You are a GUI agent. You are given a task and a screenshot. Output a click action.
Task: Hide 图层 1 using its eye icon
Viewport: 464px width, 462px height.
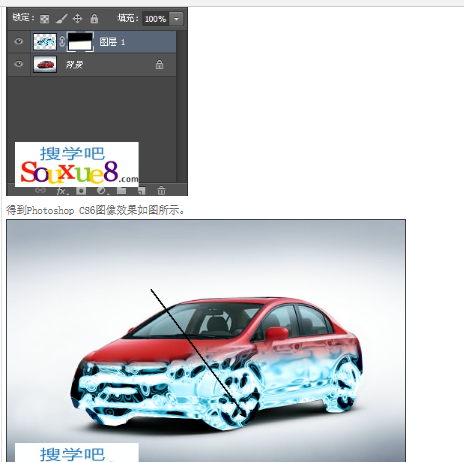(19, 41)
